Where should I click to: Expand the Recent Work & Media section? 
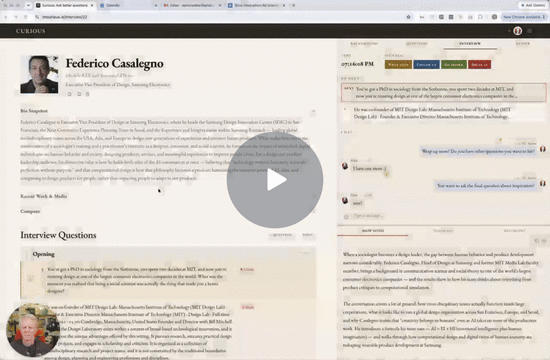click(43, 196)
